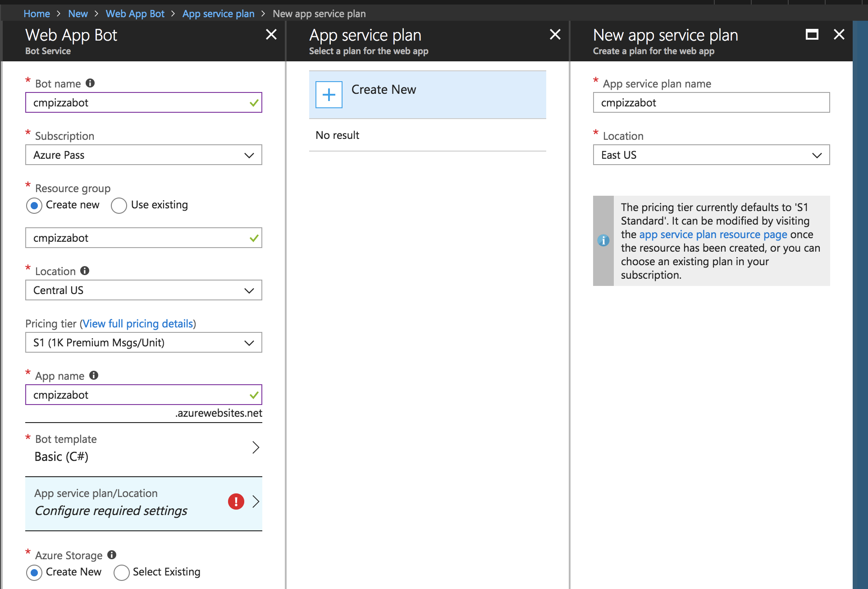Click the App service plan warning icon
Screen dimensions: 868x589
tap(234, 501)
